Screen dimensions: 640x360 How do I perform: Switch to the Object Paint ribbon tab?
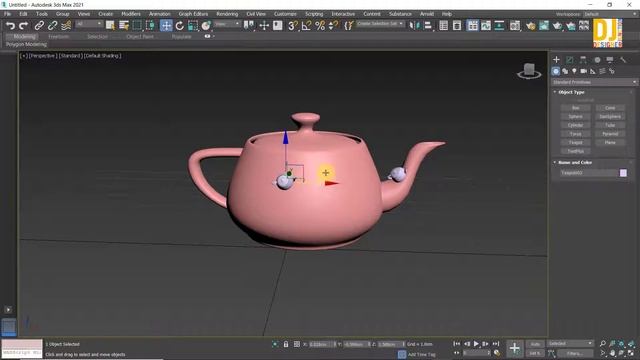click(x=140, y=36)
